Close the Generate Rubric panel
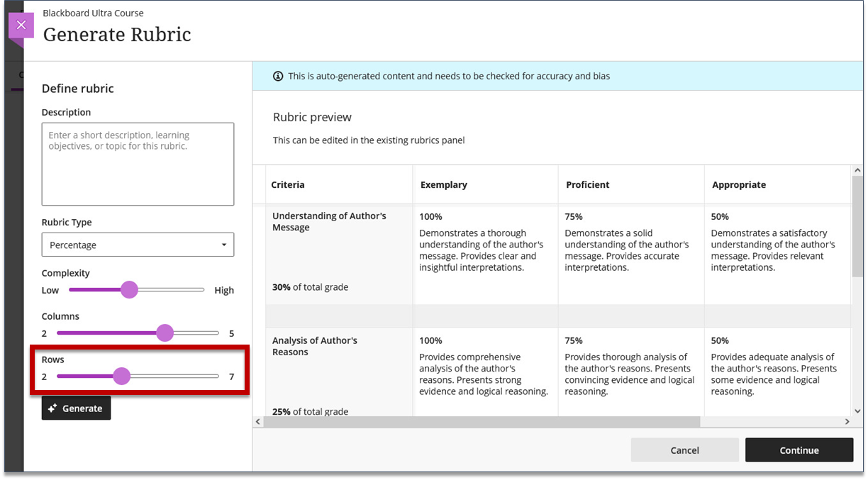868x480 pixels. 21,26
